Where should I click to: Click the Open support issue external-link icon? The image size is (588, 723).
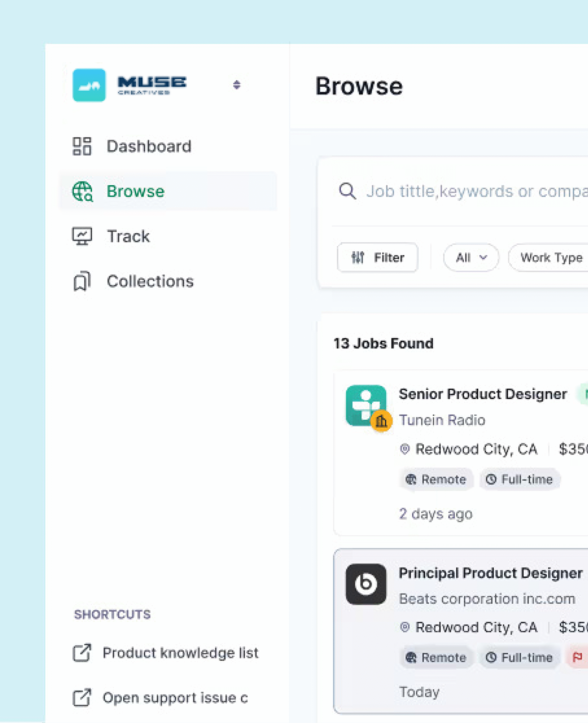point(82,698)
